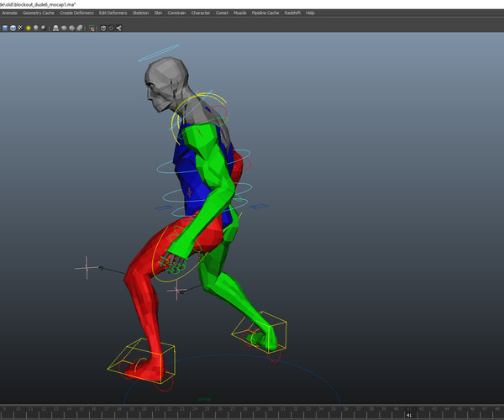Click the first blue square toolbar icon
This screenshot has height=420, width=504.
(x=4, y=28)
